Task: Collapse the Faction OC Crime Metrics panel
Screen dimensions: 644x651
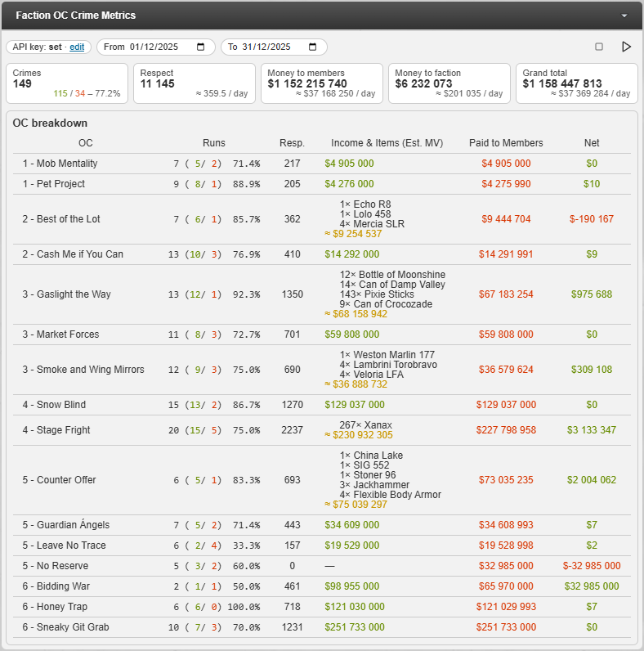Action: click(x=624, y=16)
